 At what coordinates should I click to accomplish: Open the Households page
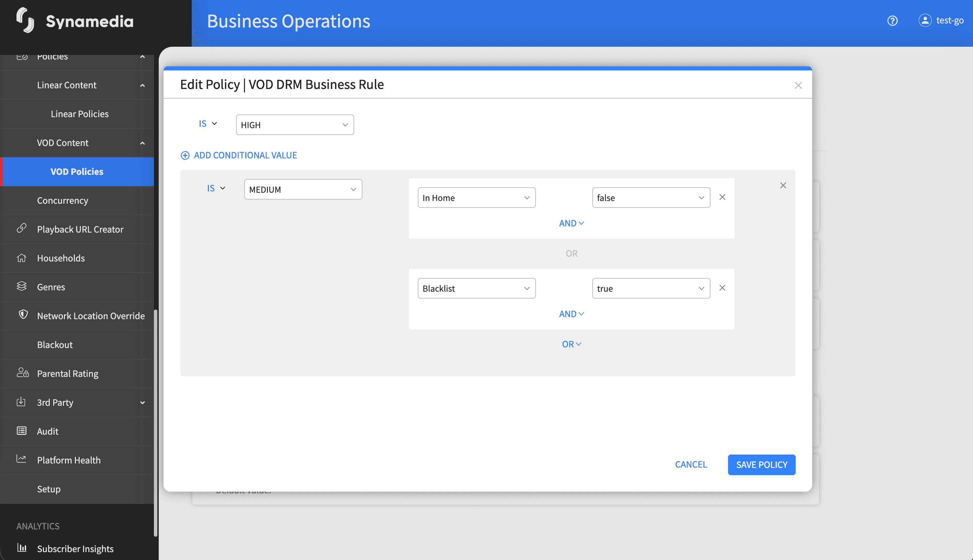pyautogui.click(x=61, y=258)
